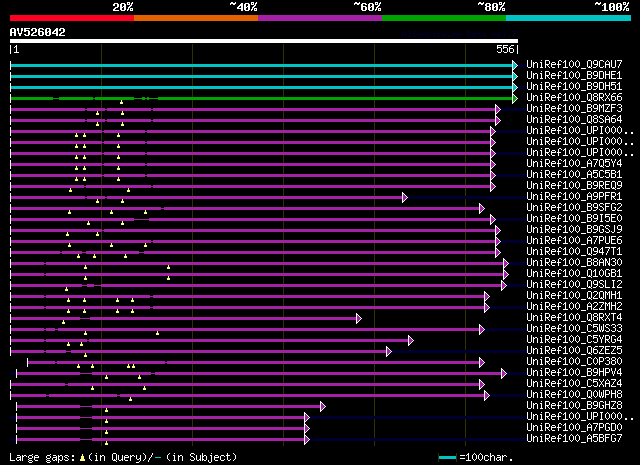Select the UniRef100_C0P380 label
640x465 pixels.
point(574,362)
